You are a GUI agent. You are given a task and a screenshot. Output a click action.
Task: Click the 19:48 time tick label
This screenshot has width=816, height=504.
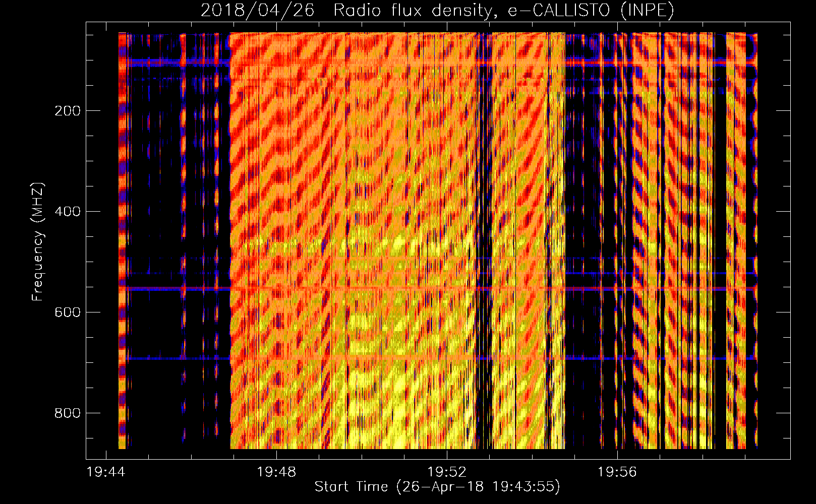276,472
